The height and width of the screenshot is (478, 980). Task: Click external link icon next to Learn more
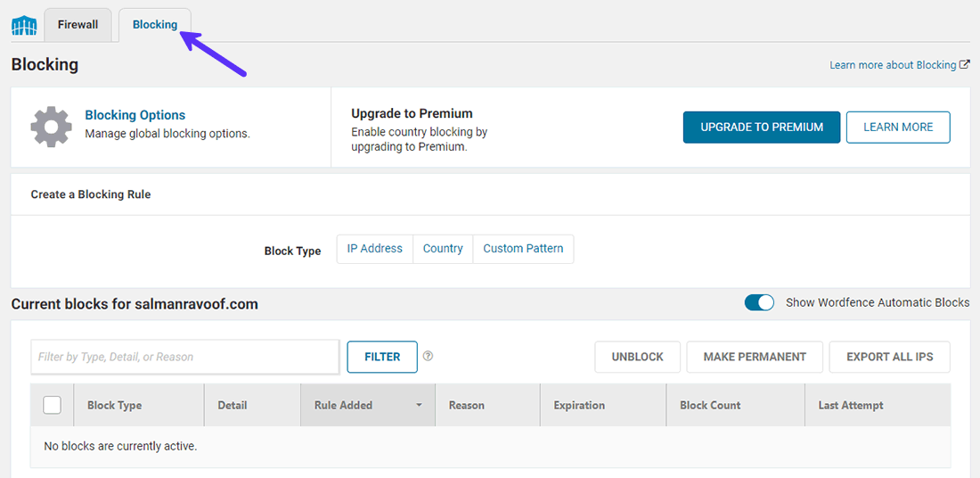pos(965,65)
